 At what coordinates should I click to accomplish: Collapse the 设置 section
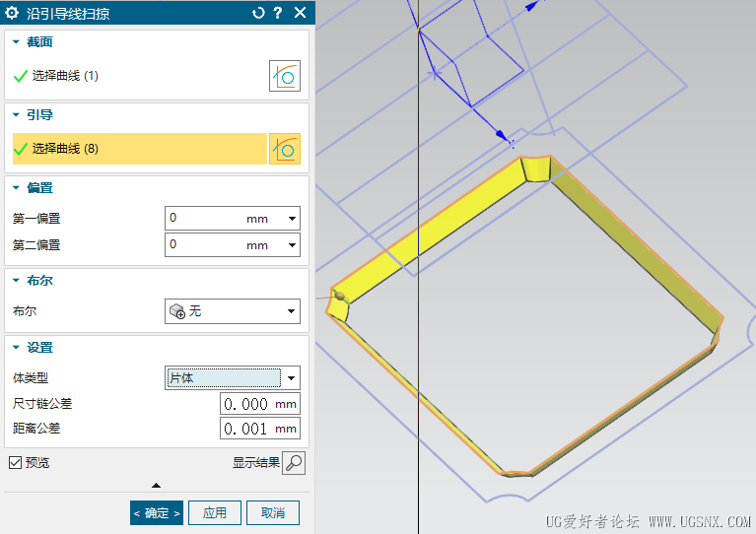(16, 347)
